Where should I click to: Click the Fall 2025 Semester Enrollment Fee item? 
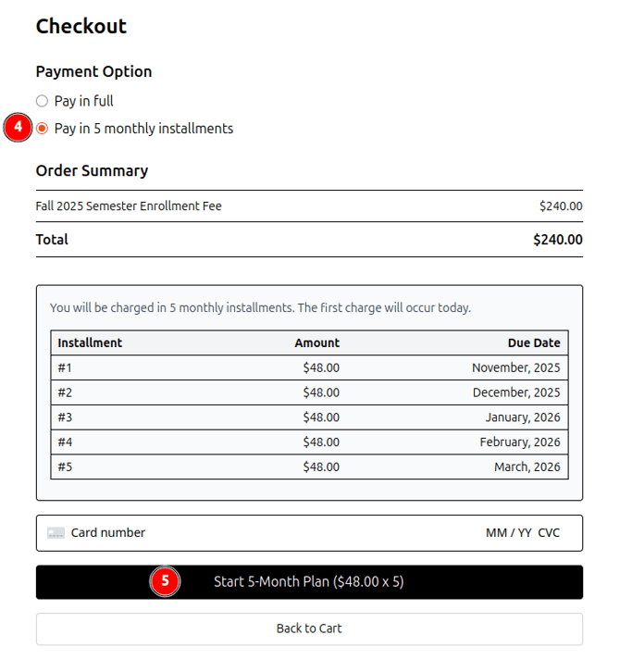(x=129, y=205)
